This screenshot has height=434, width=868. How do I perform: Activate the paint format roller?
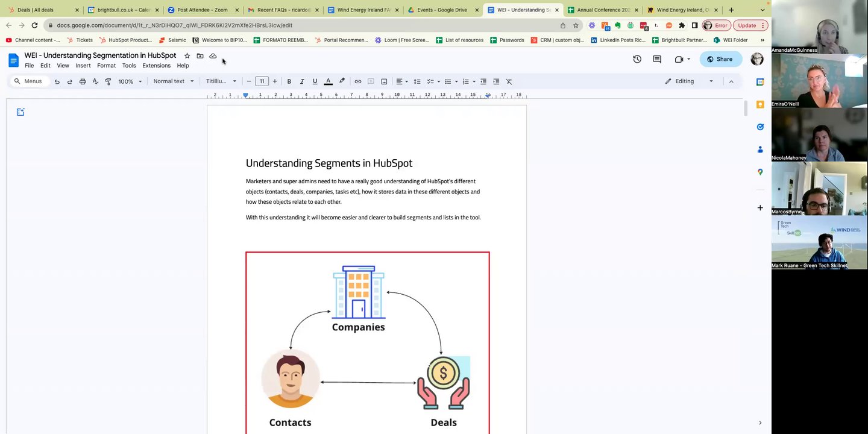point(108,81)
